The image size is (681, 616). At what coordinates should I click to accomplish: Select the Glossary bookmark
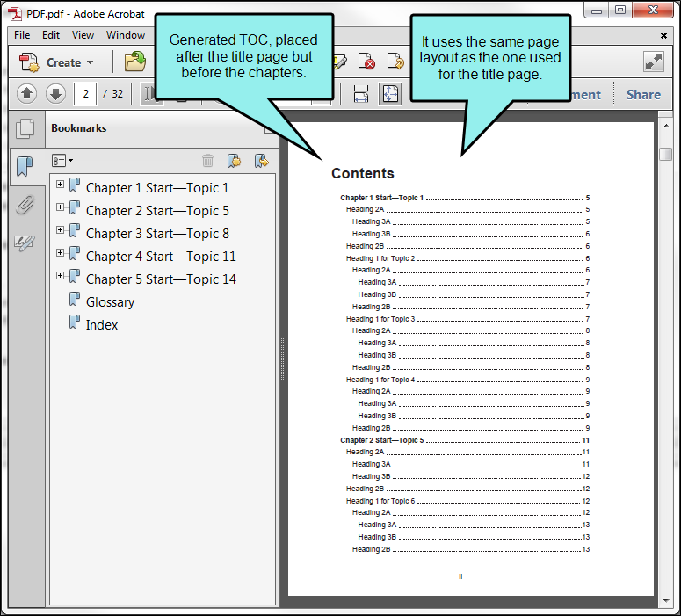(111, 302)
